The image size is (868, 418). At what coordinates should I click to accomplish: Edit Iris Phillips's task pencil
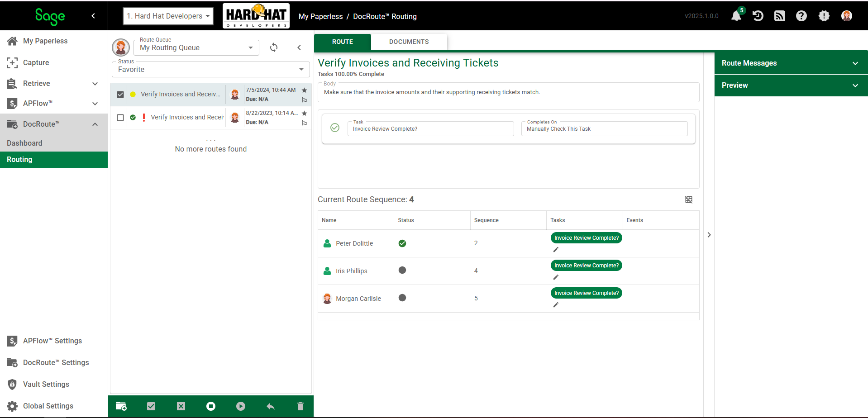[x=556, y=277]
